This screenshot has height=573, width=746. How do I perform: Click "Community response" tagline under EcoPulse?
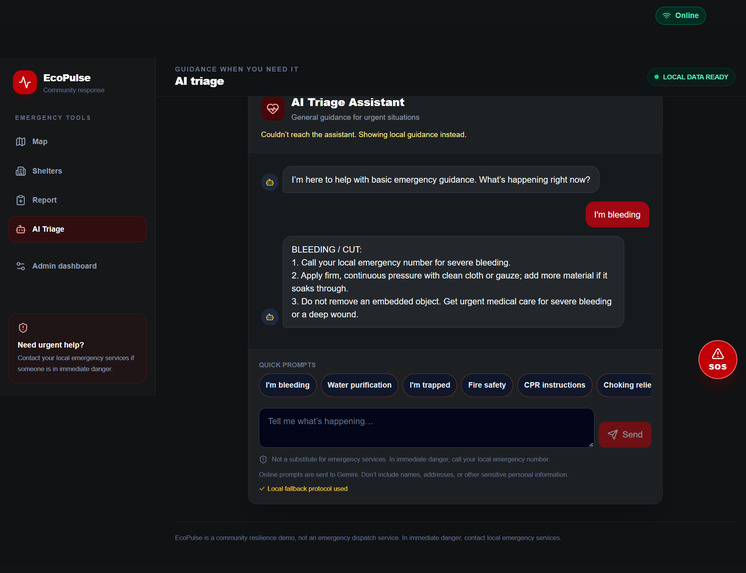(74, 90)
